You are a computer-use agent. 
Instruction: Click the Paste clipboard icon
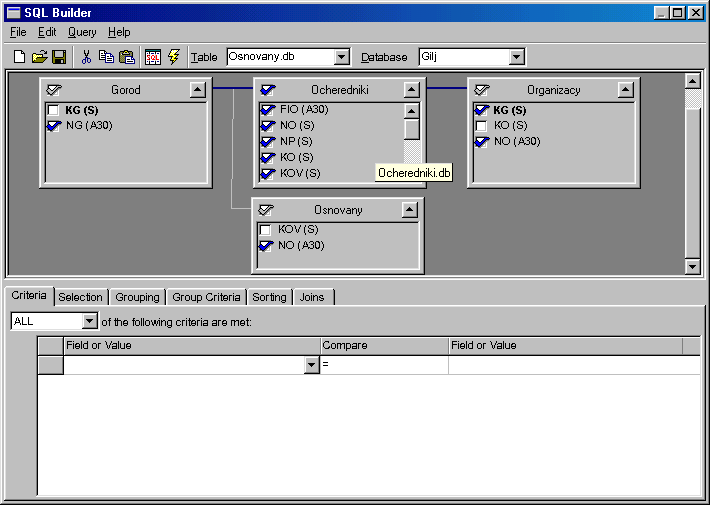pos(127,57)
